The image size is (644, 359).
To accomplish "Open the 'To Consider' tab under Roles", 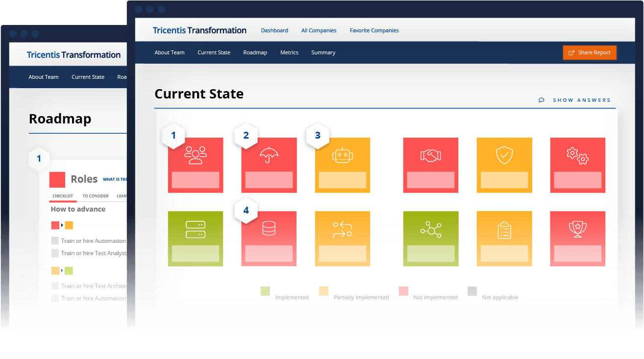I will pos(96,196).
